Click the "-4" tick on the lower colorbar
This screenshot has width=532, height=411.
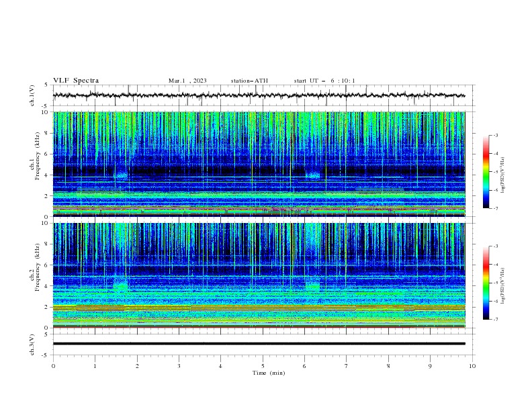point(495,265)
